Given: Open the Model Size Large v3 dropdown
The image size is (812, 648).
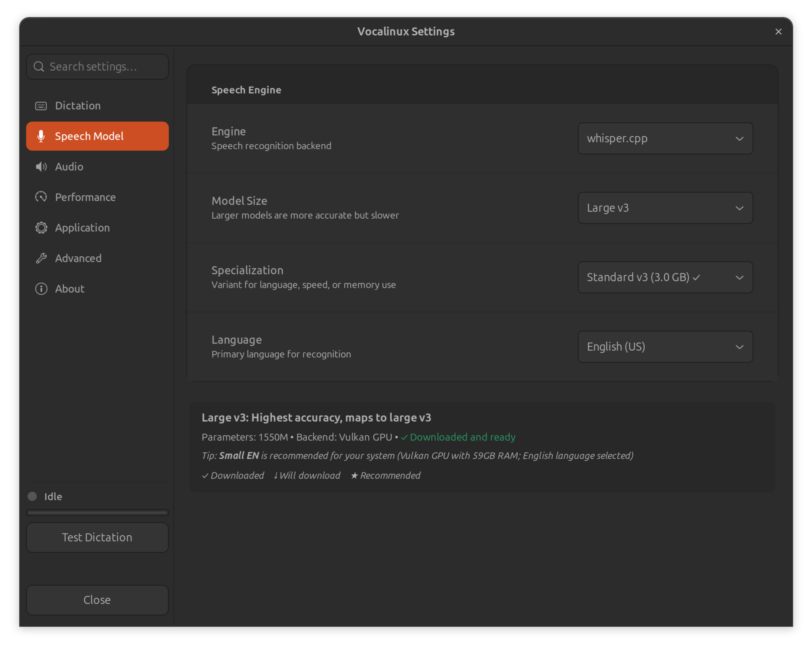Looking at the screenshot, I should tap(665, 208).
